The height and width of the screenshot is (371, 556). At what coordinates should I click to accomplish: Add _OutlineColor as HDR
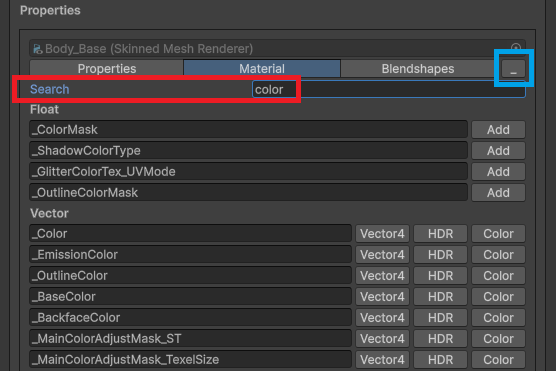click(440, 276)
